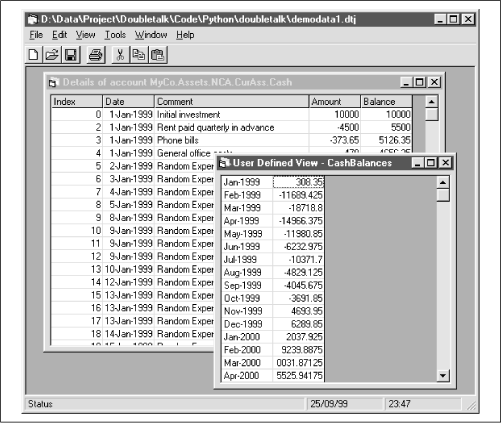Viewport: 502px width, 424px height.
Task: Click the Amount column header
Action: pos(335,101)
